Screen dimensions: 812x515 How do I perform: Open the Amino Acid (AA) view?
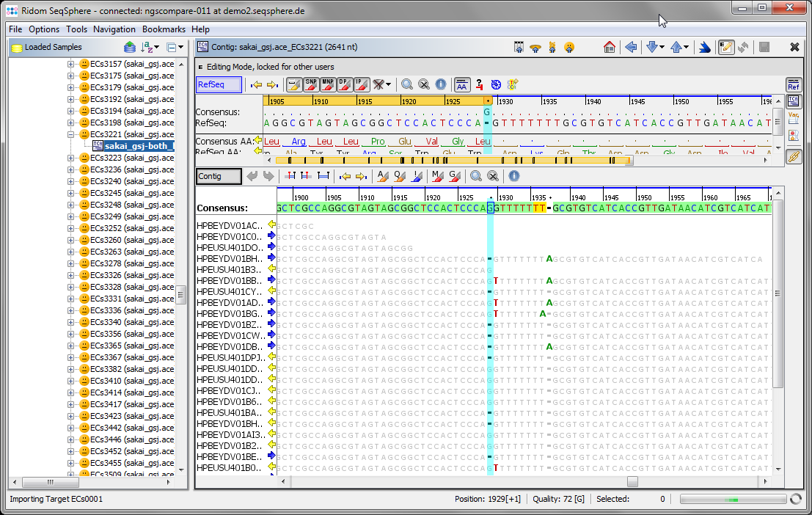461,84
